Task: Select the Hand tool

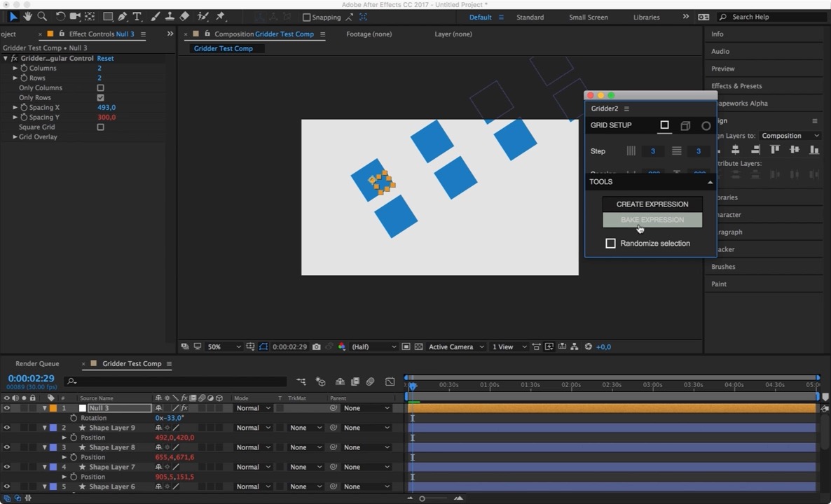Action: pos(27,16)
